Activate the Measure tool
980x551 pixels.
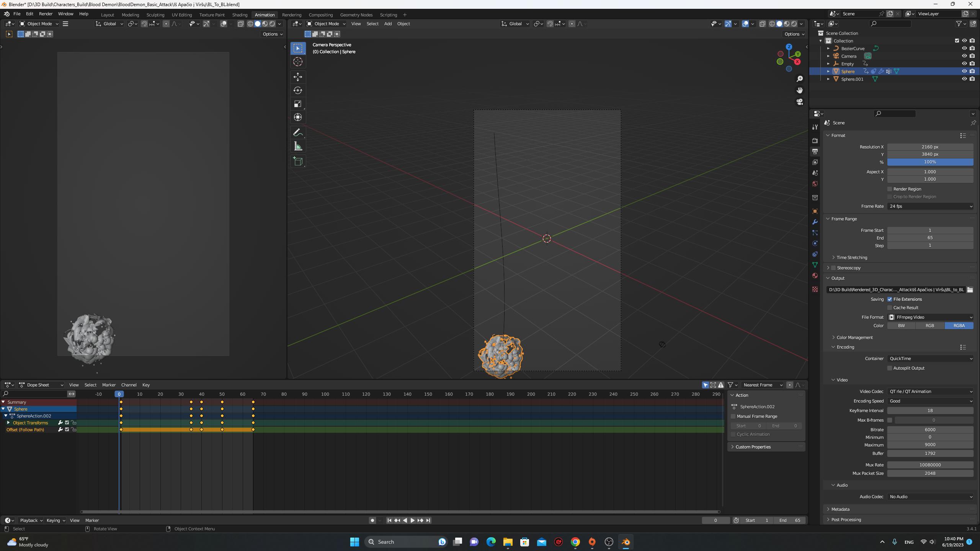tap(297, 146)
